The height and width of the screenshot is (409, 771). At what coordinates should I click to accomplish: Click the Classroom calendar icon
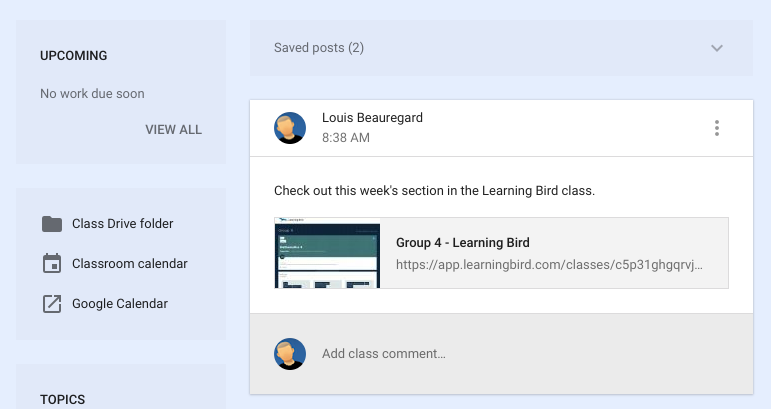pyautogui.click(x=52, y=263)
